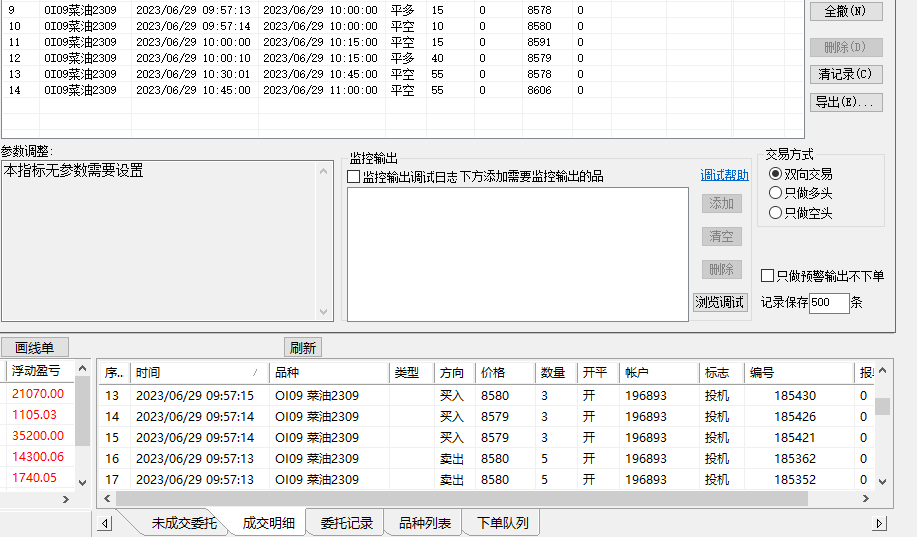Viewport: 917px width, 537px height.
Task: Click the 刷新 refresh button
Action: [302, 348]
